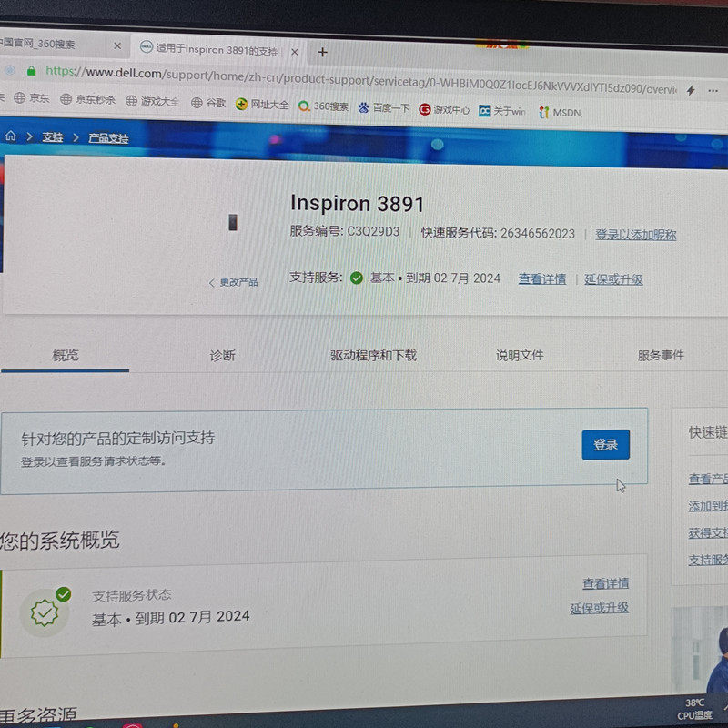The width and height of the screenshot is (728, 728).
Task: Click the 获得支持 quick link
Action: coord(708,533)
